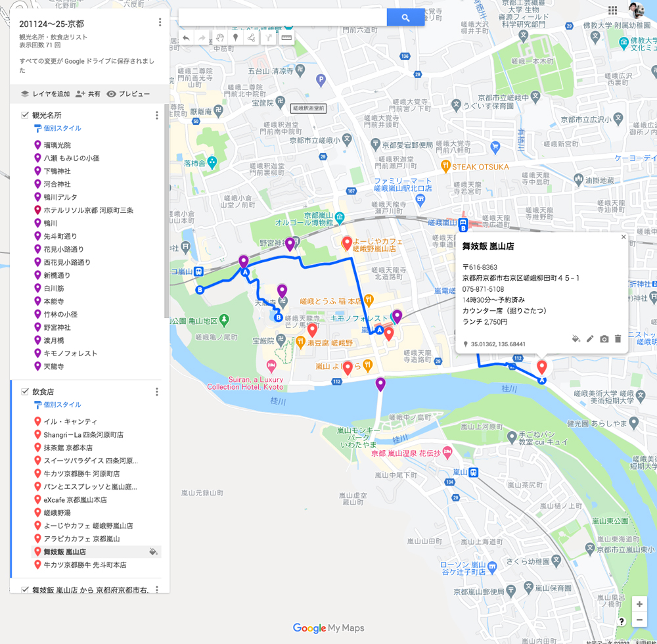Select the Add marker tool
Image resolution: width=657 pixels, height=644 pixels.
[x=236, y=37]
